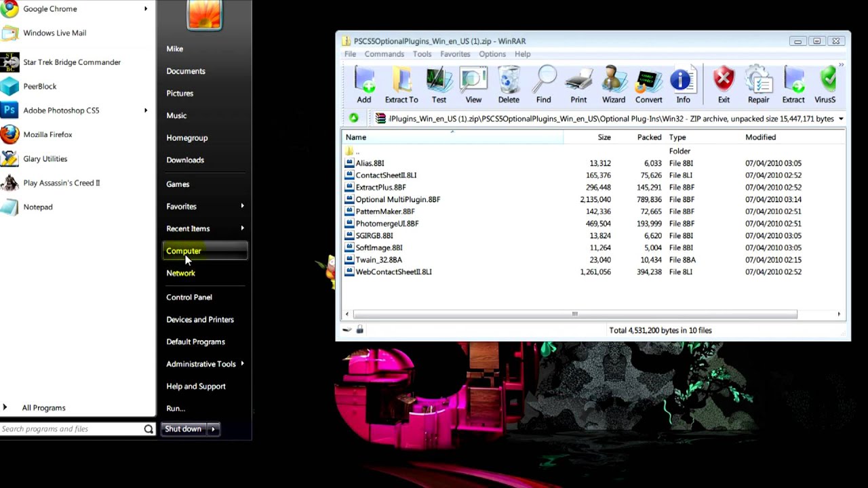This screenshot has width=868, height=488.
Task: Open Network from Start menu
Action: pos(180,273)
